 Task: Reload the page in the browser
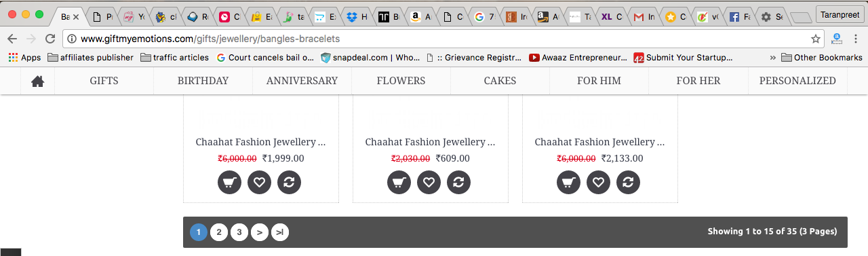pyautogui.click(x=50, y=39)
